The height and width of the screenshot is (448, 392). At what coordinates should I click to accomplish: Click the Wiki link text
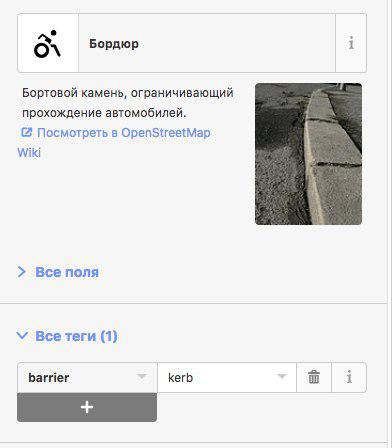tap(29, 153)
